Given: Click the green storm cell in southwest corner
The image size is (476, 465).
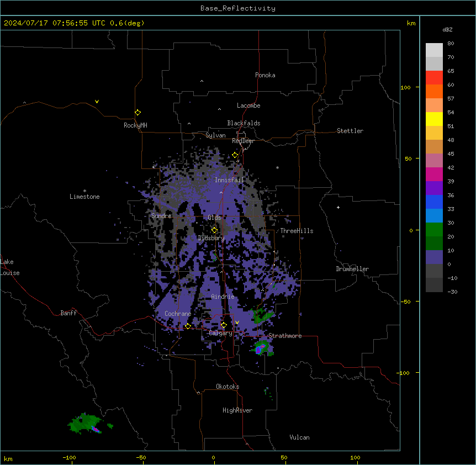Looking at the screenshot, I should (85, 423).
